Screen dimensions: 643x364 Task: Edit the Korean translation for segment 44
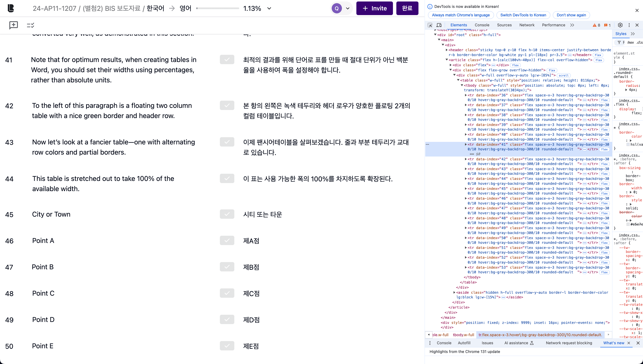point(318,179)
